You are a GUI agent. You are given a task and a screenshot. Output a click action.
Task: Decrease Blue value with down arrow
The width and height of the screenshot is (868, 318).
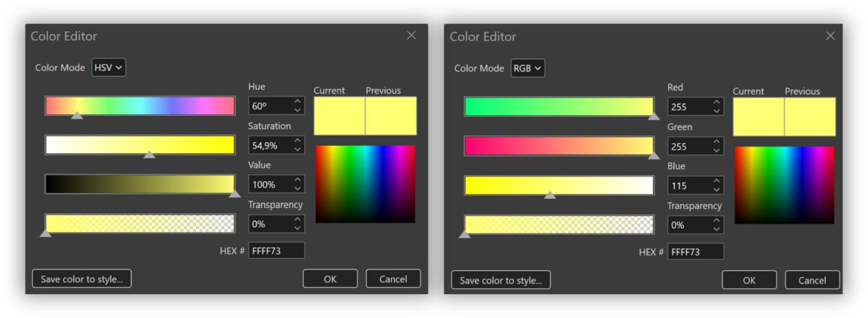[717, 189]
